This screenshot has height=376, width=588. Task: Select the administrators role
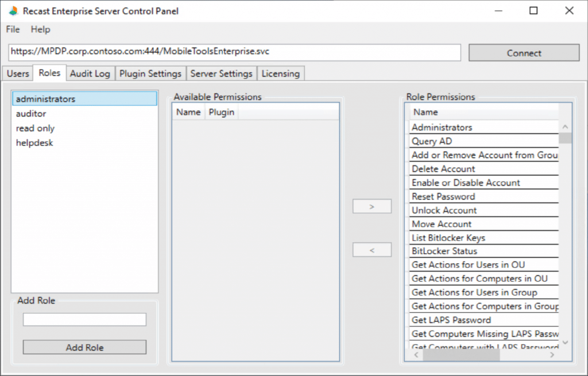(x=85, y=99)
